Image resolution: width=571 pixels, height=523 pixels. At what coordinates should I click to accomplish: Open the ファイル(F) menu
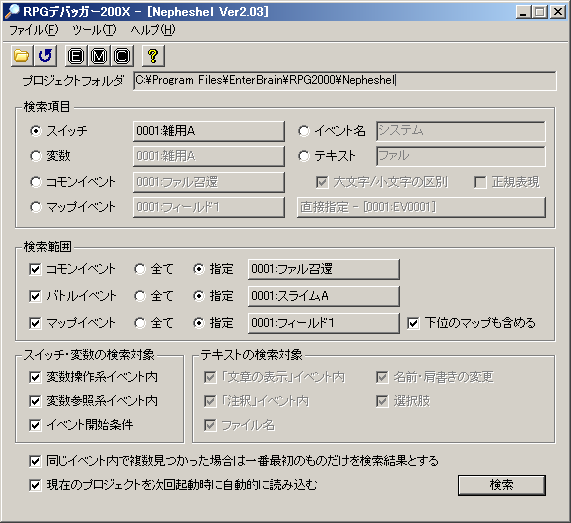tap(34, 30)
